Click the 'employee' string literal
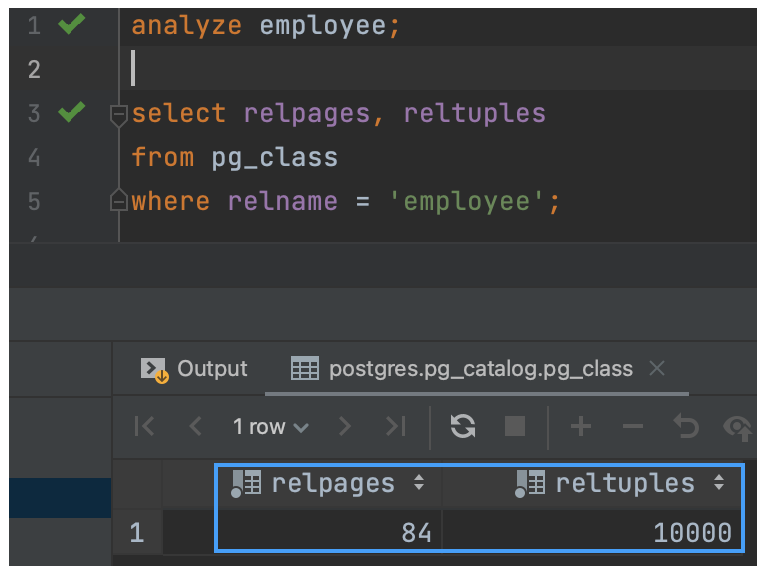The image size is (762, 576). pyautogui.click(x=467, y=202)
